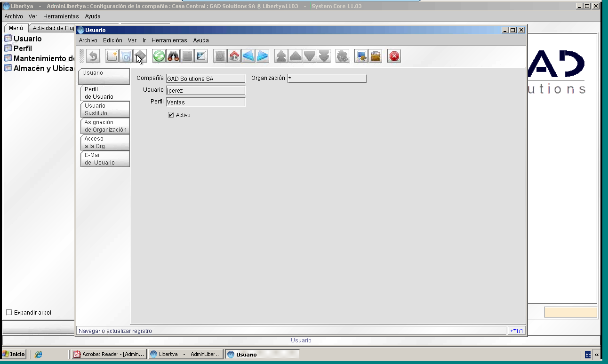This screenshot has width=608, height=364.
Task: Click the Undo changes toolbar icon
Action: pyautogui.click(x=93, y=56)
